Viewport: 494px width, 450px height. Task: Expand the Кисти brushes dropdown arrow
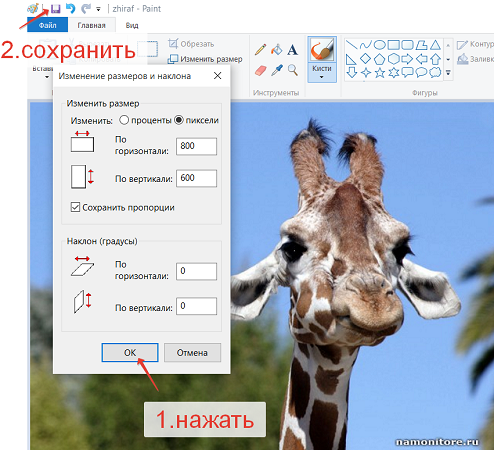pos(322,77)
